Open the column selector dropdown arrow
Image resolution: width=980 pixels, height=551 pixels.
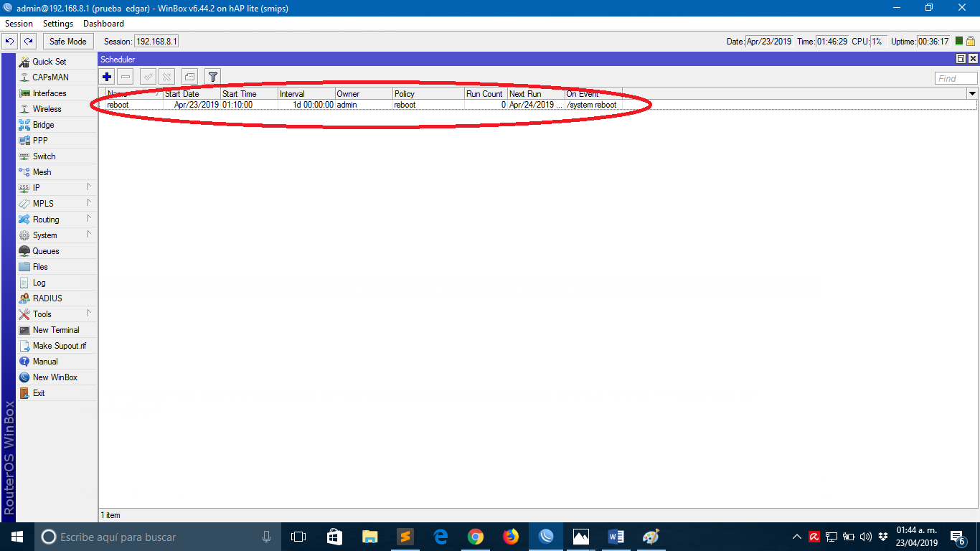972,94
